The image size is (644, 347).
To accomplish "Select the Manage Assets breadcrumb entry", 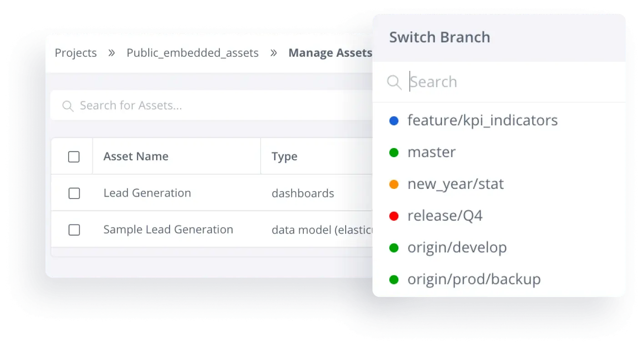I will tap(331, 53).
